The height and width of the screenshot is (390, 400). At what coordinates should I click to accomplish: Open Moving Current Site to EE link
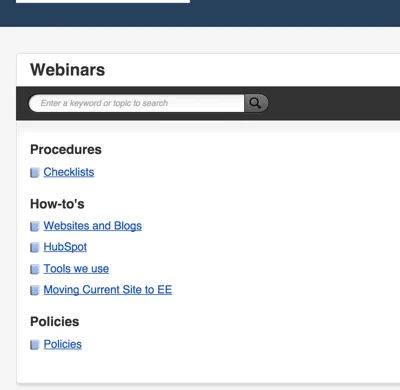(108, 290)
